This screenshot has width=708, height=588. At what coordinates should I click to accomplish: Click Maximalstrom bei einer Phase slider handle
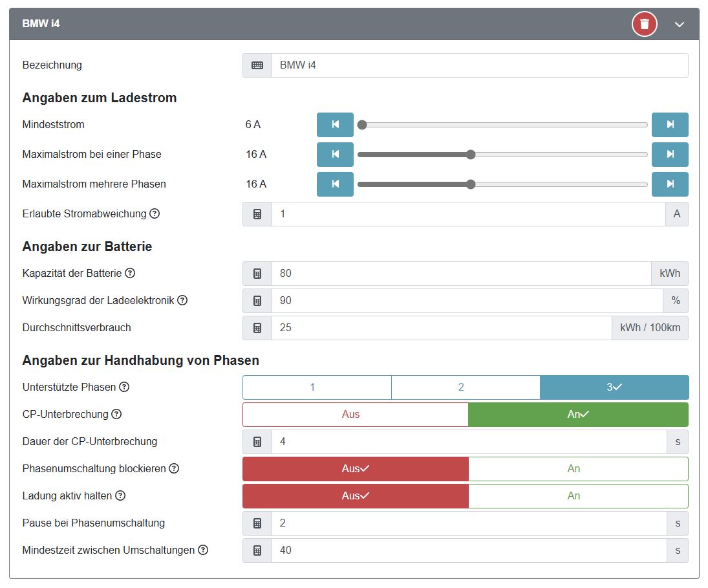point(471,155)
